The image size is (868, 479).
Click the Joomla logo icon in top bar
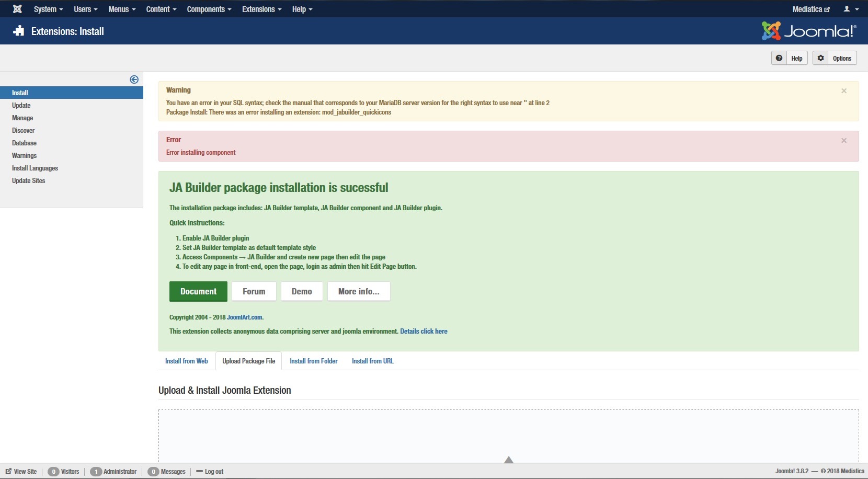(x=17, y=9)
